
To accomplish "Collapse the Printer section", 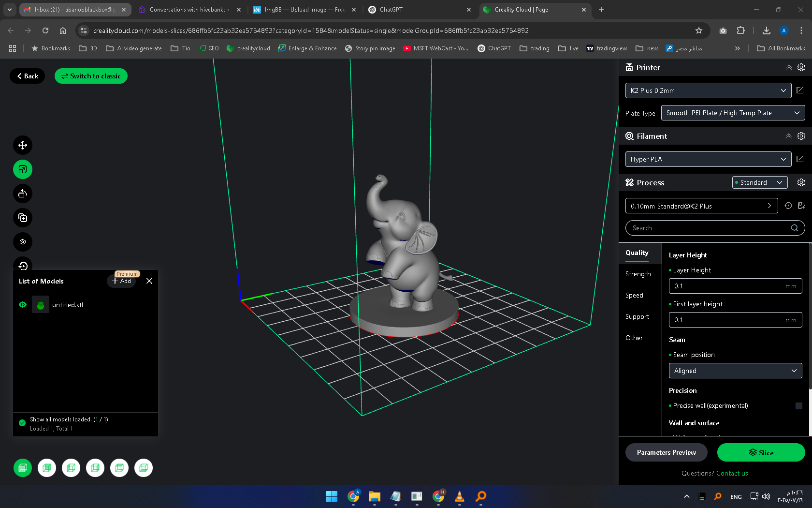I will point(789,67).
